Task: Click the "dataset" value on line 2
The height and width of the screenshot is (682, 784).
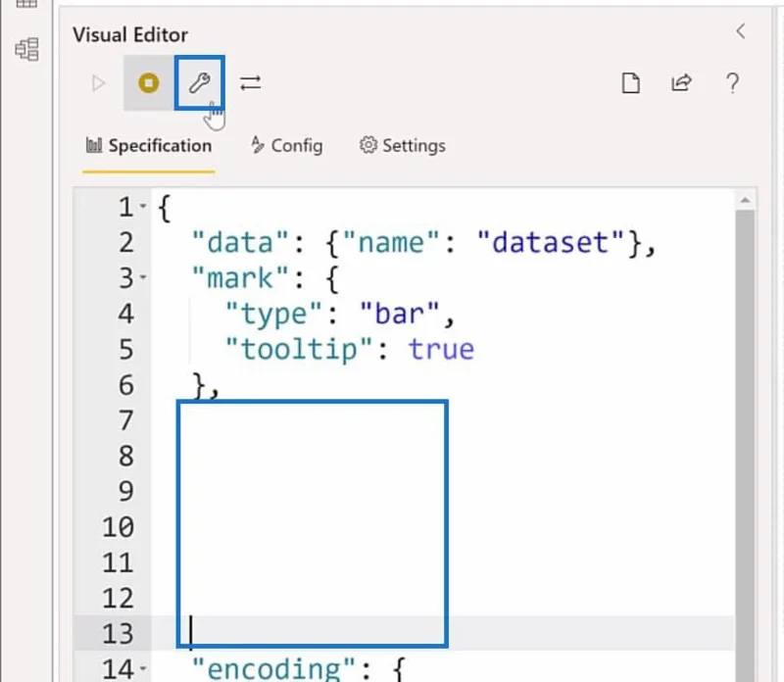Action: [551, 243]
